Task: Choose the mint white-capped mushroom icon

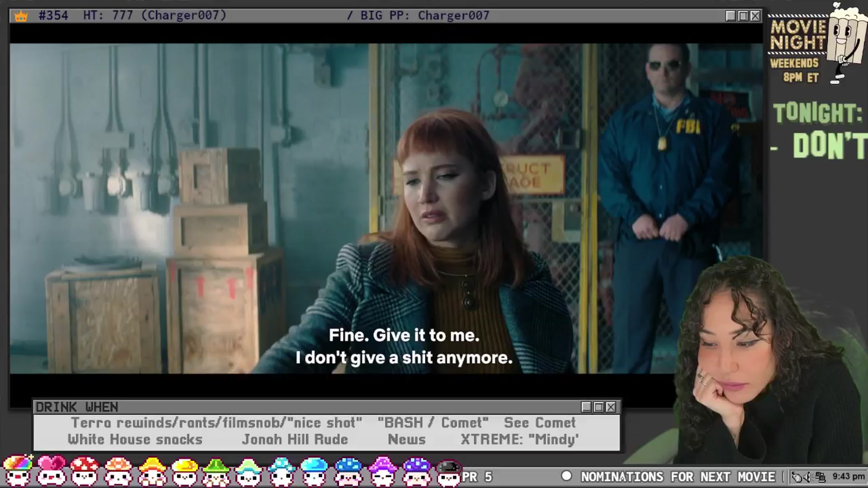Action: pyautogui.click(x=248, y=471)
